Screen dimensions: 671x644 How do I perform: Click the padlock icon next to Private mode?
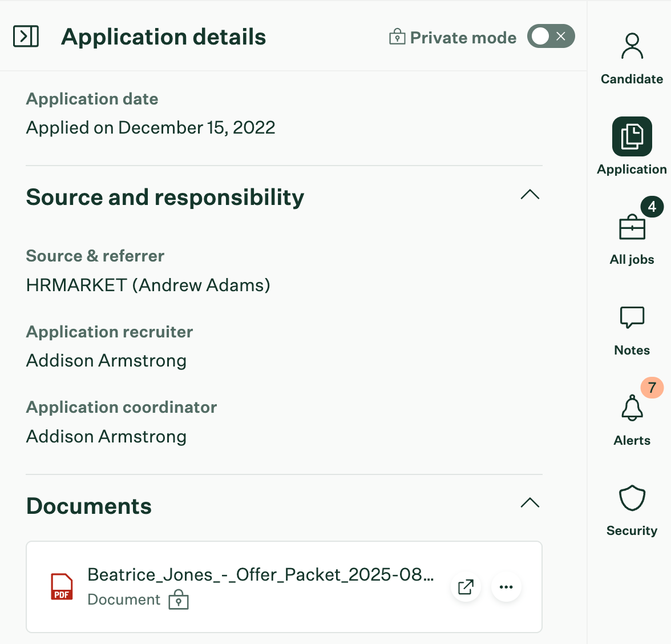pos(396,36)
